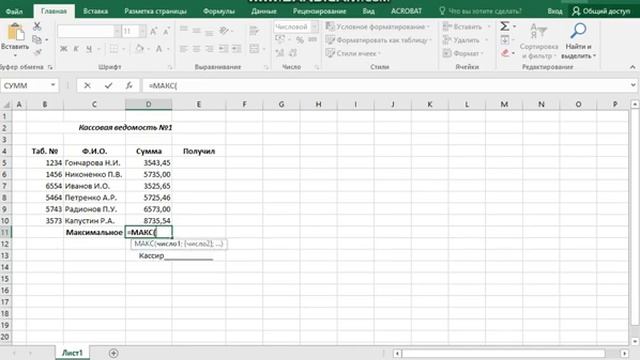Switch to the Рецензирование tab

(320, 11)
